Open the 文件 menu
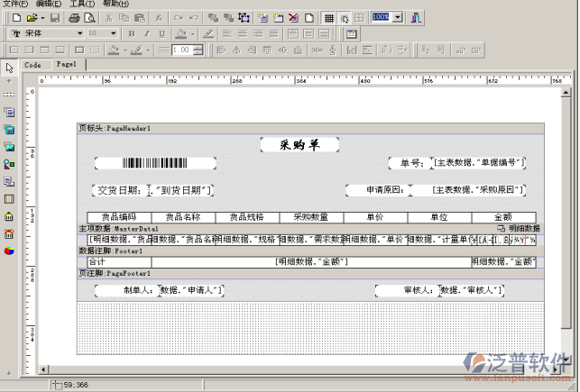Viewport: 580px width, 392px height. [x=15, y=5]
